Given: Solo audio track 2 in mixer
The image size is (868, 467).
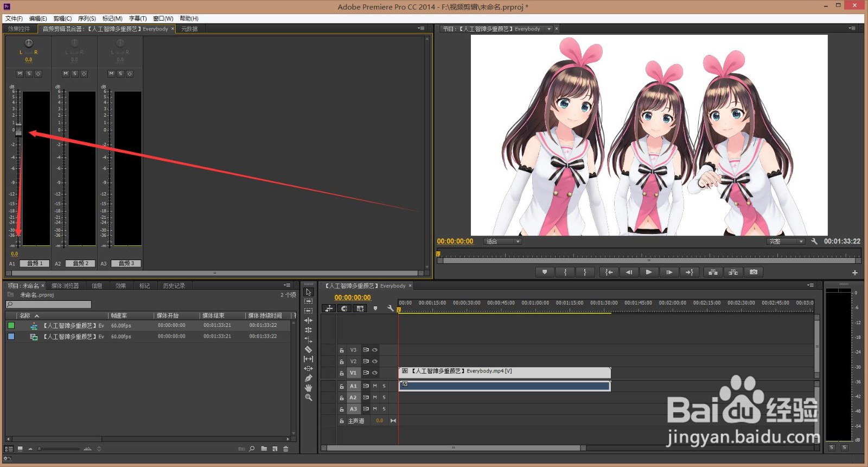Looking at the screenshot, I should [x=75, y=73].
